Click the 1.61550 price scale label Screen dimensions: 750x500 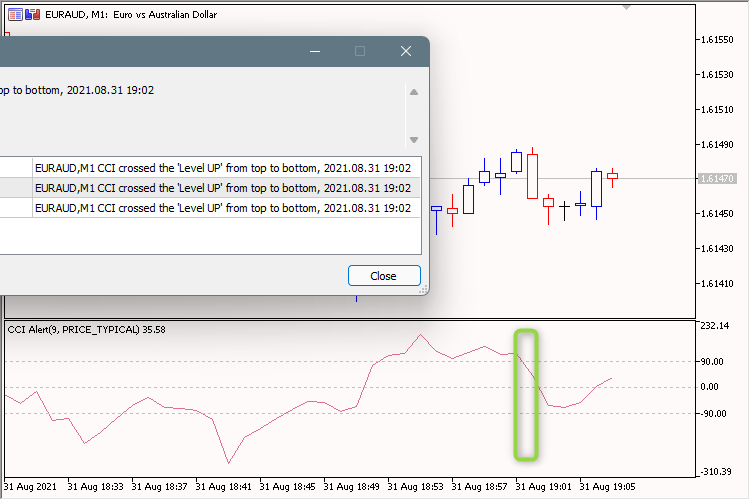[717, 40]
